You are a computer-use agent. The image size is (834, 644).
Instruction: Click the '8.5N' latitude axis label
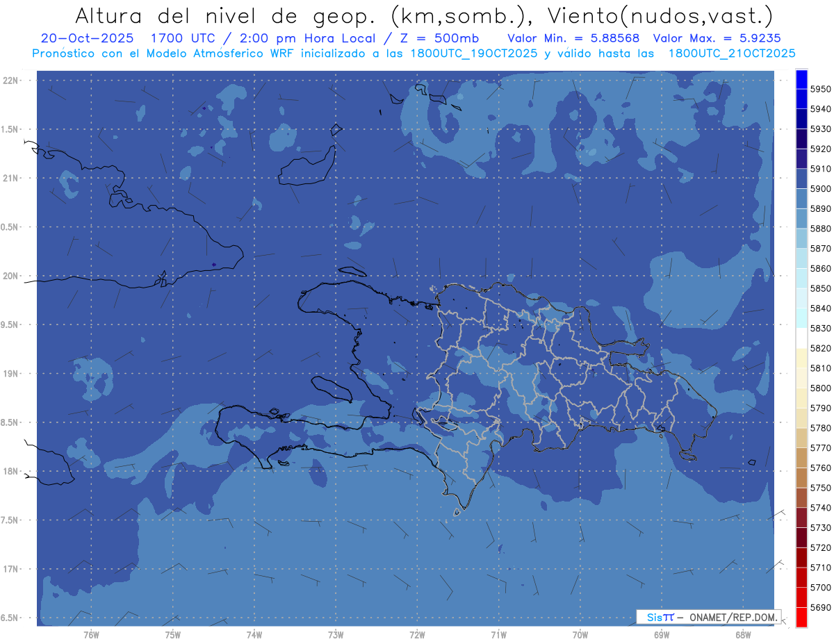click(x=10, y=422)
